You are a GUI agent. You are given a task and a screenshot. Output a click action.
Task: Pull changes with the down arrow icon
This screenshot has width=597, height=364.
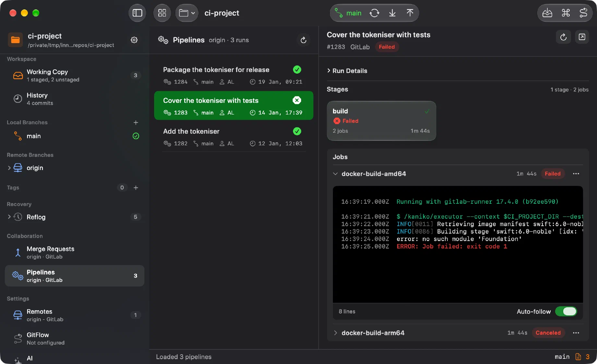392,13
